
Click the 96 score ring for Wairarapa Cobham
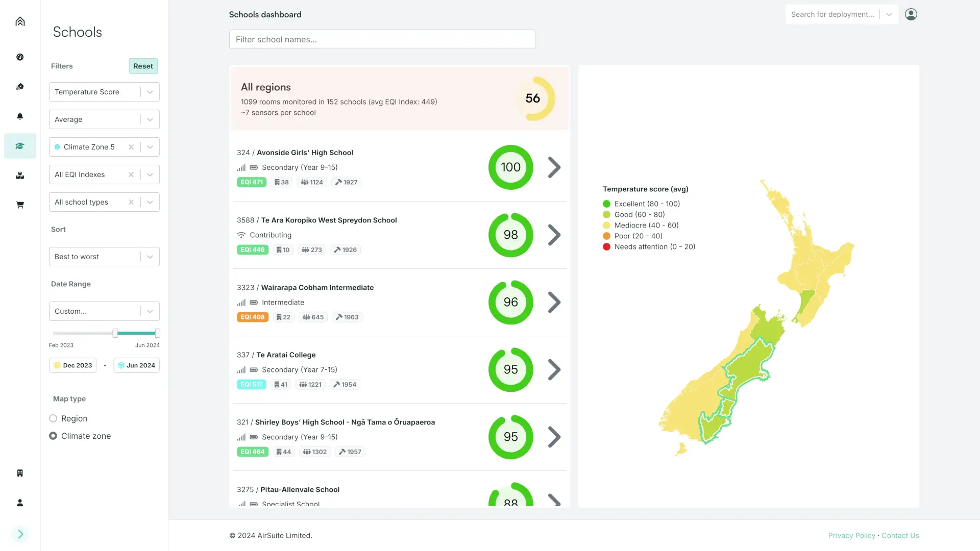coord(511,303)
